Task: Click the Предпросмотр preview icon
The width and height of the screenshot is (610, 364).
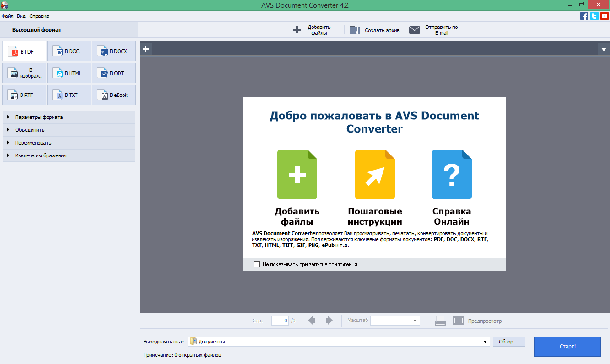Action: pos(459,321)
